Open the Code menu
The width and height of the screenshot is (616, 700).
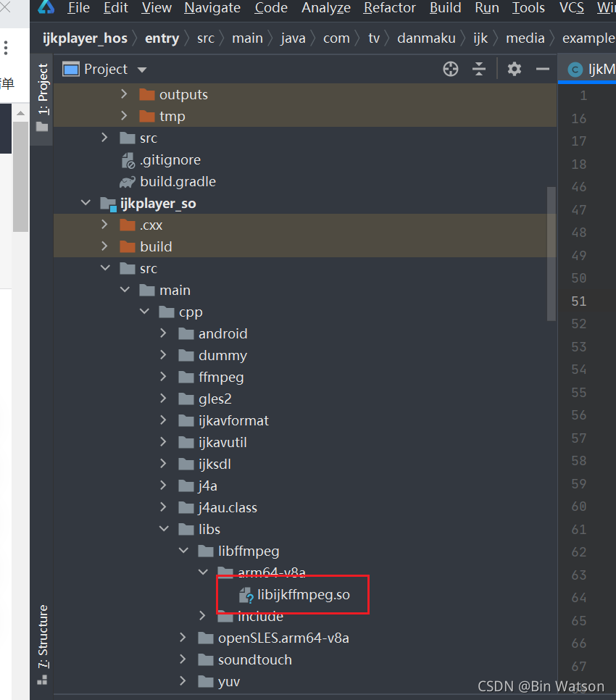click(x=271, y=7)
